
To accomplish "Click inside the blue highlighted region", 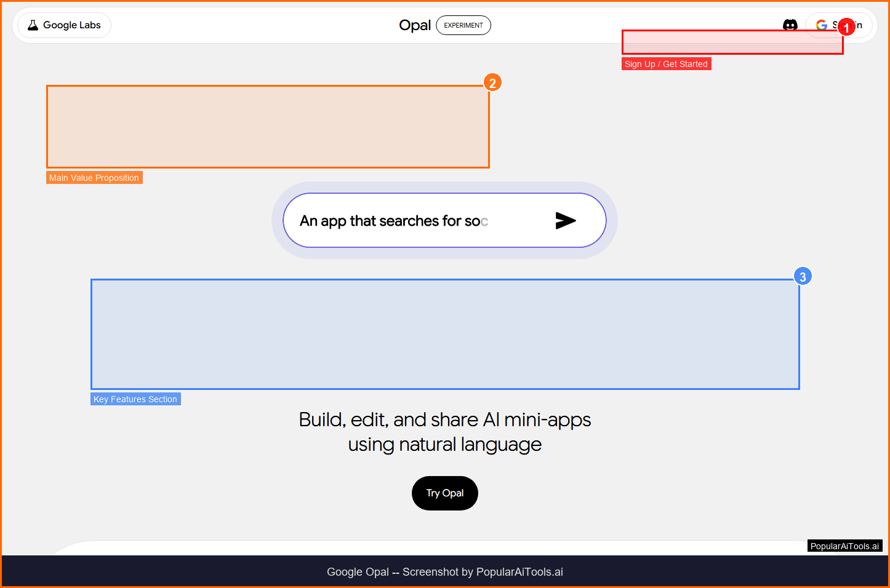I will [445, 334].
